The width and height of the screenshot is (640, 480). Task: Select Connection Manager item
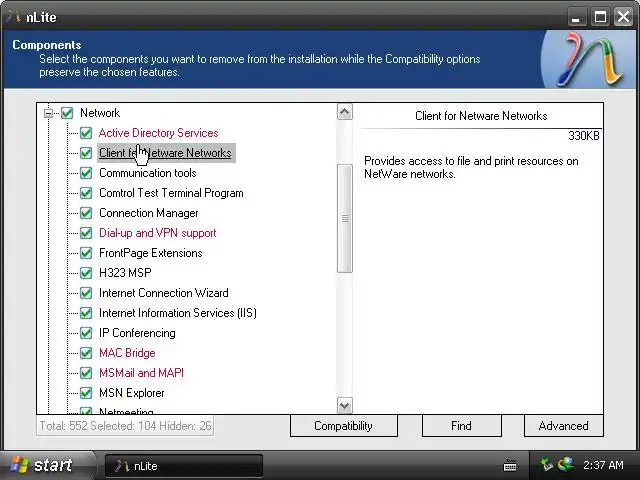tap(149, 213)
